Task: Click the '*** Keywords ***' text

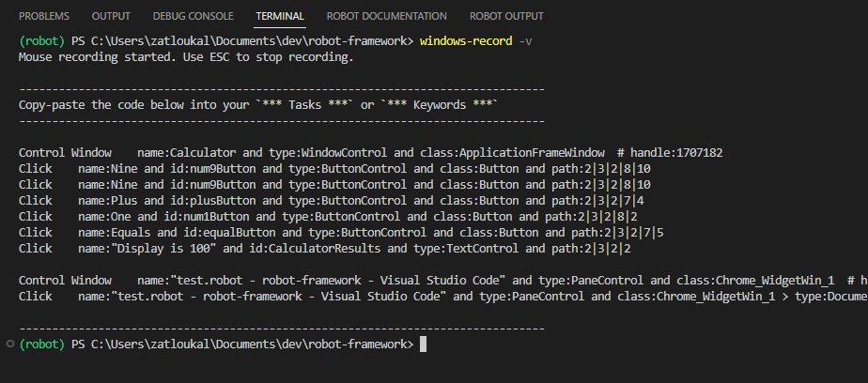Action: pyautogui.click(x=440, y=104)
